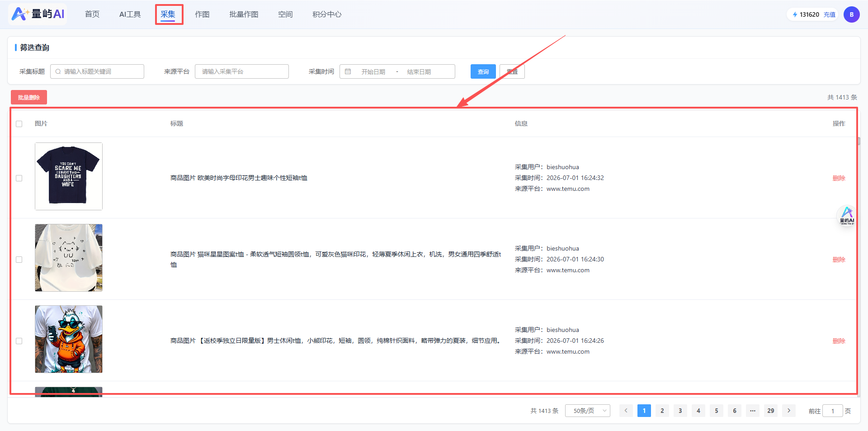Toggle the select-all checkbox in table header
Image resolution: width=868 pixels, height=431 pixels.
click(x=19, y=124)
